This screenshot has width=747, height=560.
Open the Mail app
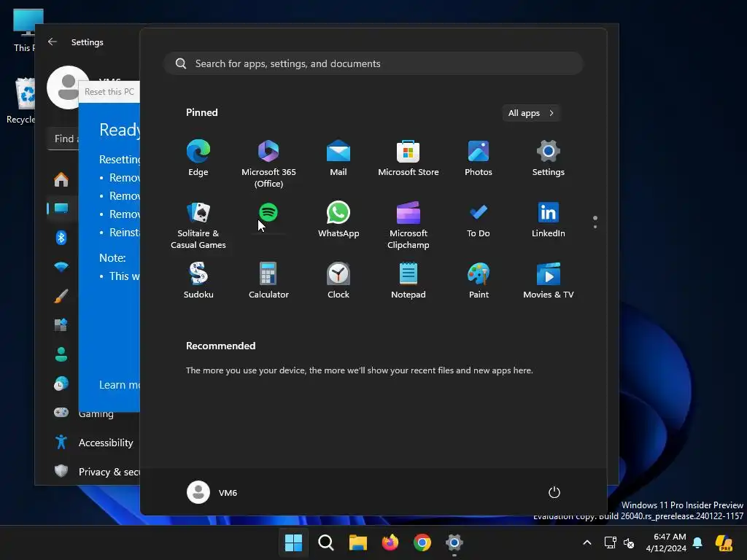pyautogui.click(x=338, y=158)
